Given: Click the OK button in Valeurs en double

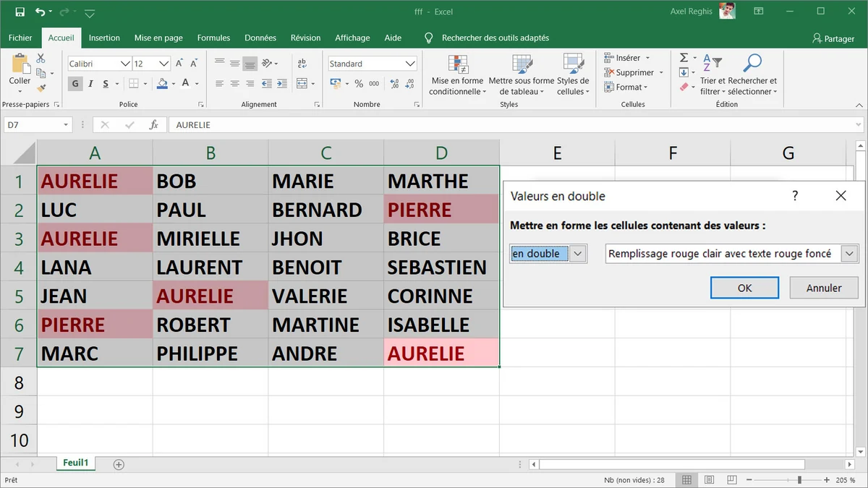Looking at the screenshot, I should coord(744,287).
